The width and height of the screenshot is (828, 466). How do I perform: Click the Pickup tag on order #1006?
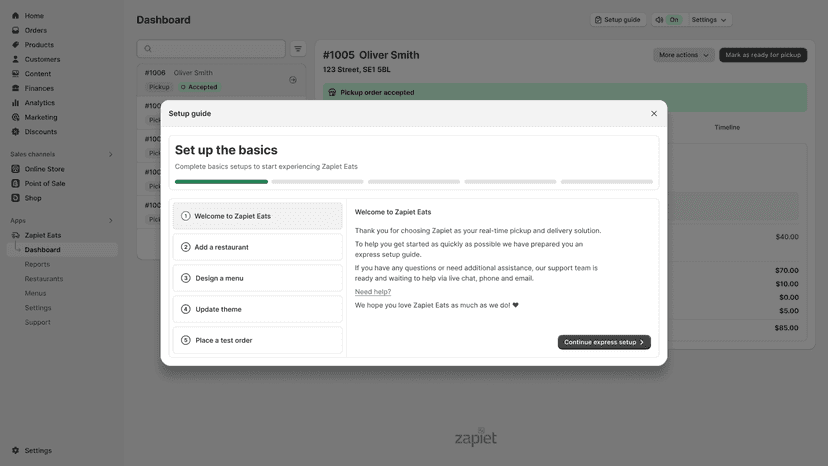[159, 87]
